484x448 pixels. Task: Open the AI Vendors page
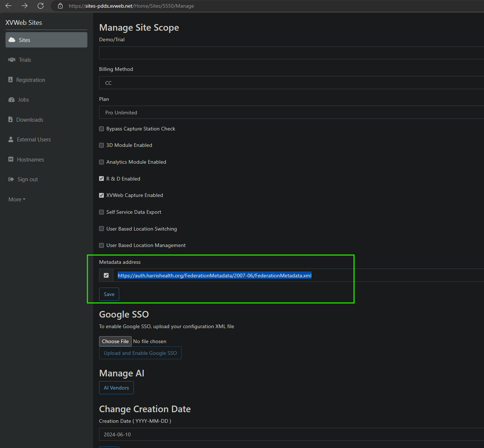[116, 388]
